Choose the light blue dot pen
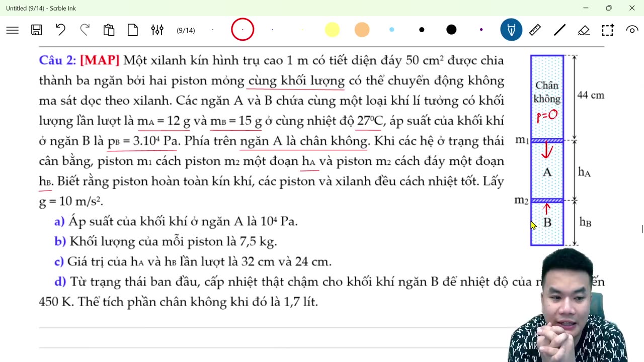Image resolution: width=644 pixels, height=362 pixels. coord(391,30)
